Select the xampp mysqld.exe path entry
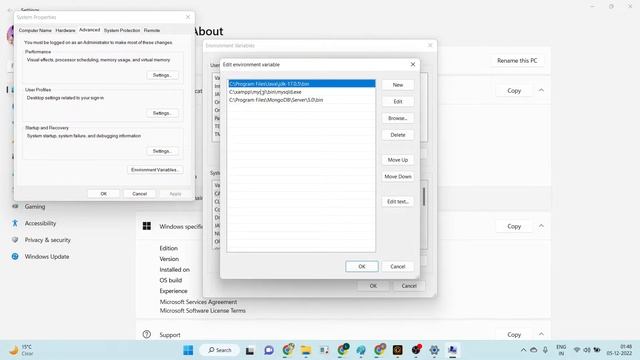The height and width of the screenshot is (360, 640). tap(302, 92)
